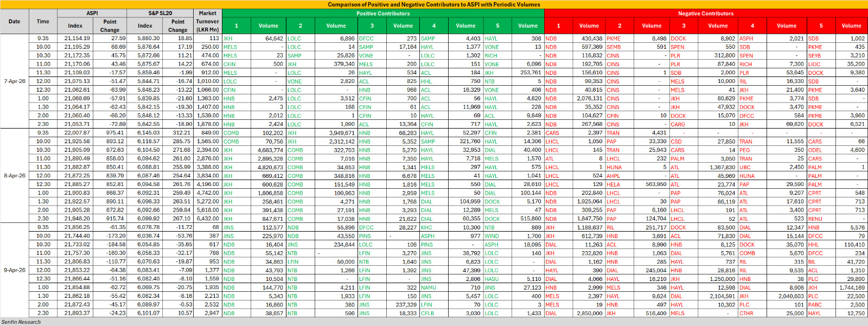Click the 'Positive Contributors' green header
This screenshot has width=868, height=326.
pyautogui.click(x=383, y=14)
